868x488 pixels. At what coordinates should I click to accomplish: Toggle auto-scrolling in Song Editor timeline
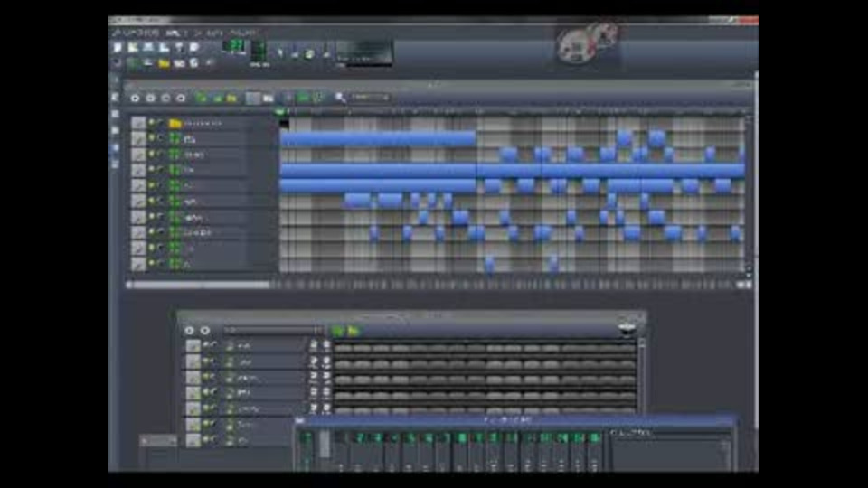[x=288, y=99]
